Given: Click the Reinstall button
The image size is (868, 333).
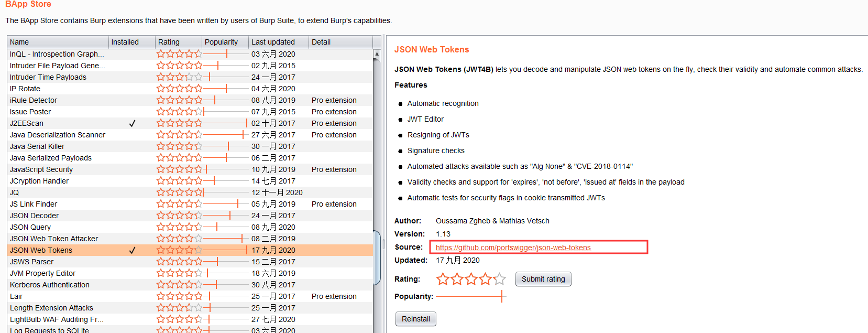Looking at the screenshot, I should [415, 319].
